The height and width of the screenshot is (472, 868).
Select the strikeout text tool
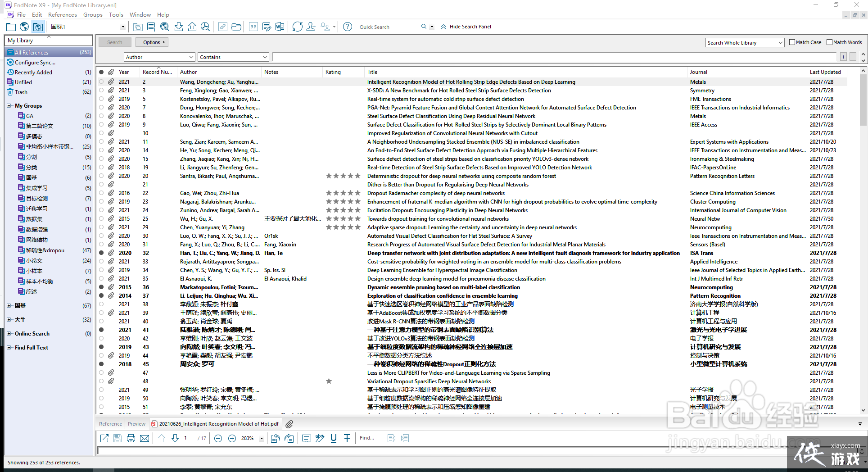point(347,438)
